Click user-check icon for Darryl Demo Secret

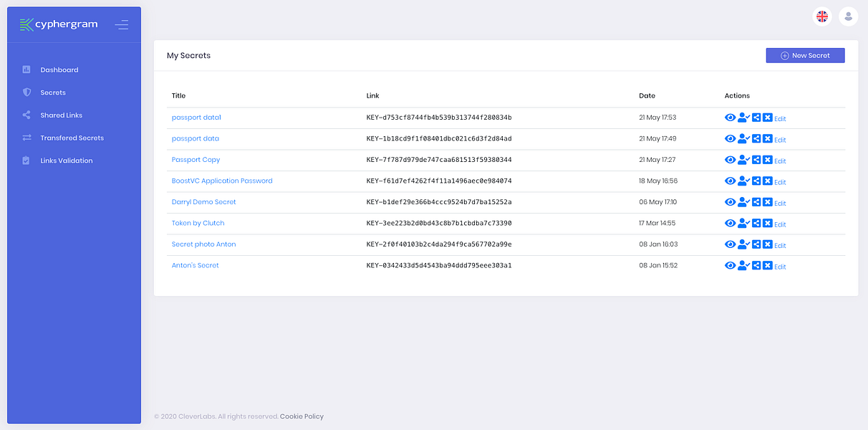point(743,202)
